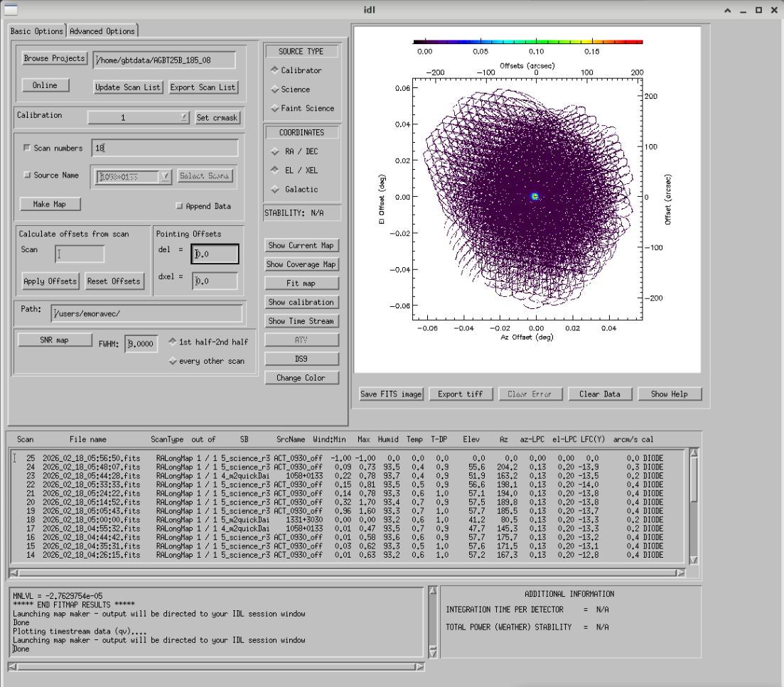The width and height of the screenshot is (784, 687).
Task: Enable the Scan numbers checkbox
Action: (x=27, y=148)
